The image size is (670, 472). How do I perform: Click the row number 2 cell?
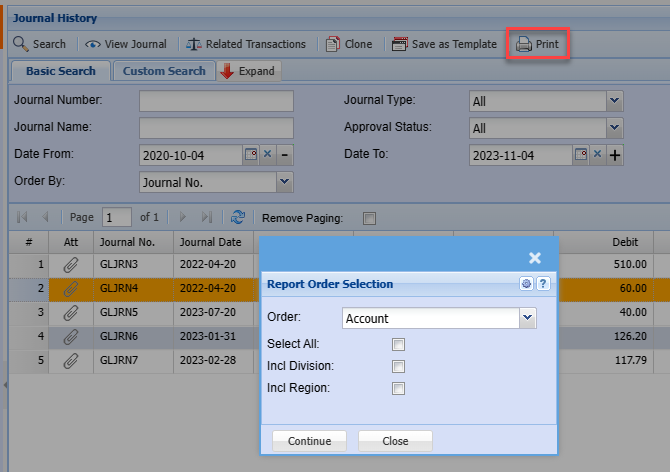click(x=29, y=288)
